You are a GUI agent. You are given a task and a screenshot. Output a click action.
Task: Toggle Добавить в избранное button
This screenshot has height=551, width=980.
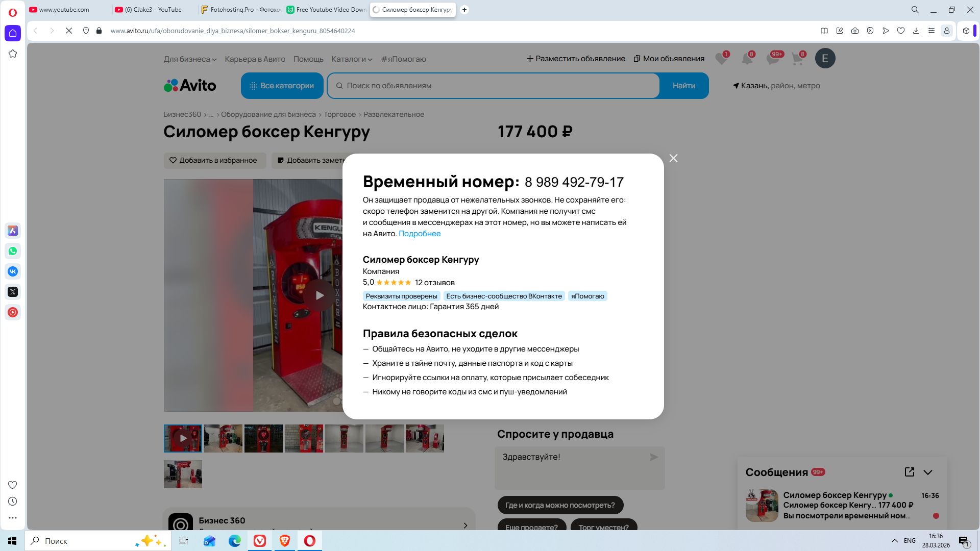(x=214, y=160)
